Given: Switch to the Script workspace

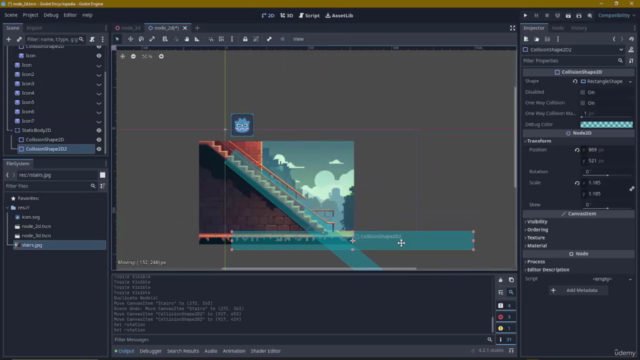Looking at the screenshot, I should tap(309, 16).
